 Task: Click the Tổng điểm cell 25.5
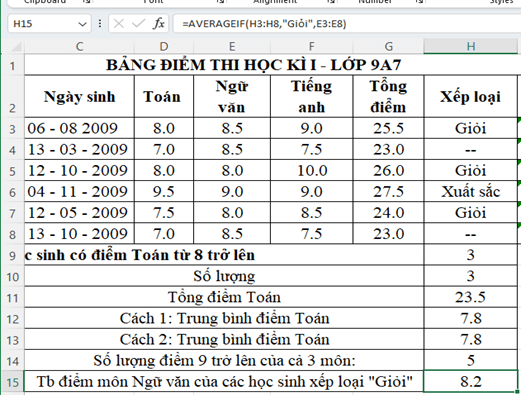388,128
